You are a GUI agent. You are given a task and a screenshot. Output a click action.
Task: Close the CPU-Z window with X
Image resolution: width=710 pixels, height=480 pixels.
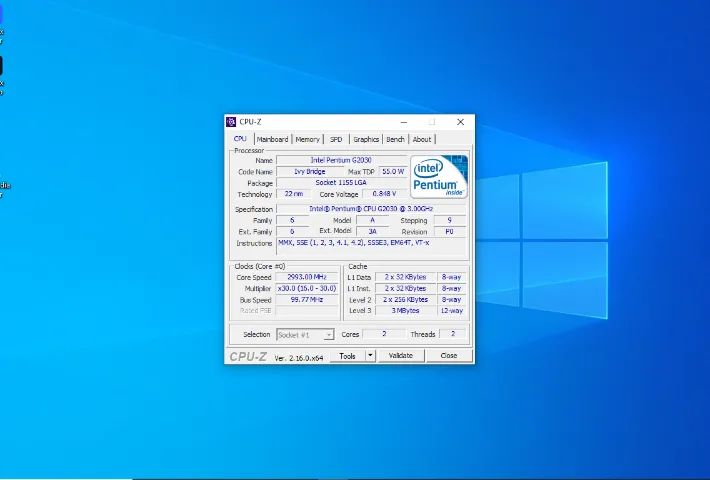pos(461,122)
